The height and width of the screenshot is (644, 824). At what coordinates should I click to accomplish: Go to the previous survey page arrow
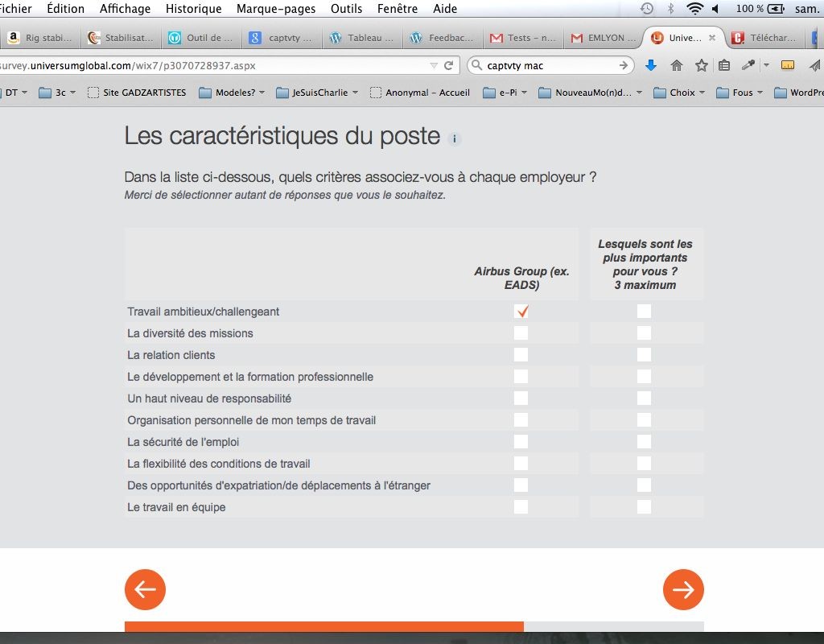click(x=145, y=589)
